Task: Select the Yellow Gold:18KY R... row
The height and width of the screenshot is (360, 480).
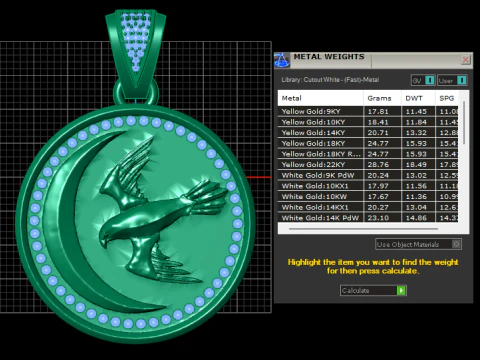Action: click(368, 154)
